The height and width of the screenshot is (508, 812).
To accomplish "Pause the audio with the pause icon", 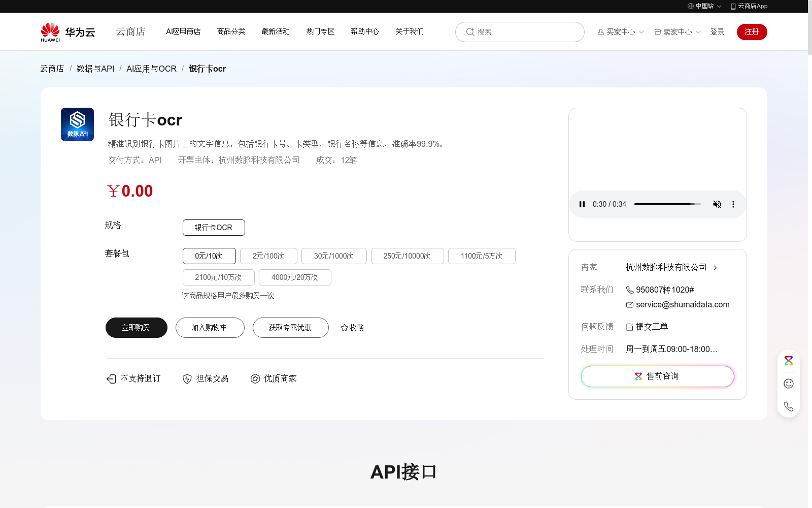I will point(582,204).
